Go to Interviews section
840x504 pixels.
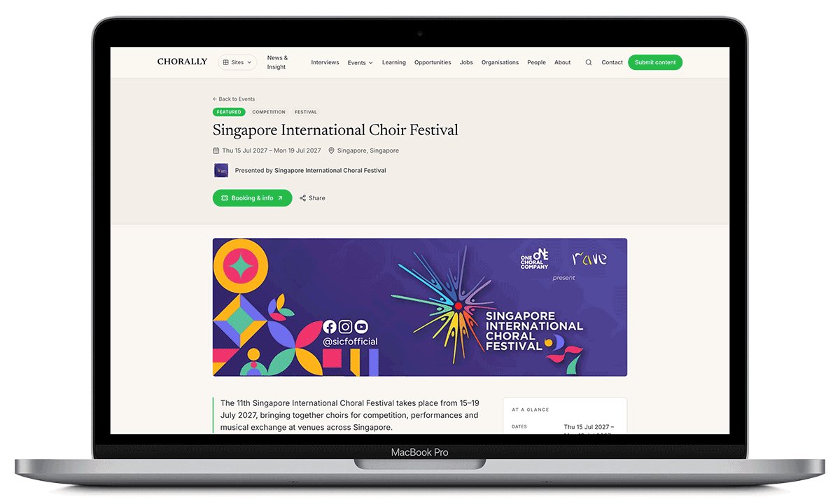pyautogui.click(x=325, y=62)
